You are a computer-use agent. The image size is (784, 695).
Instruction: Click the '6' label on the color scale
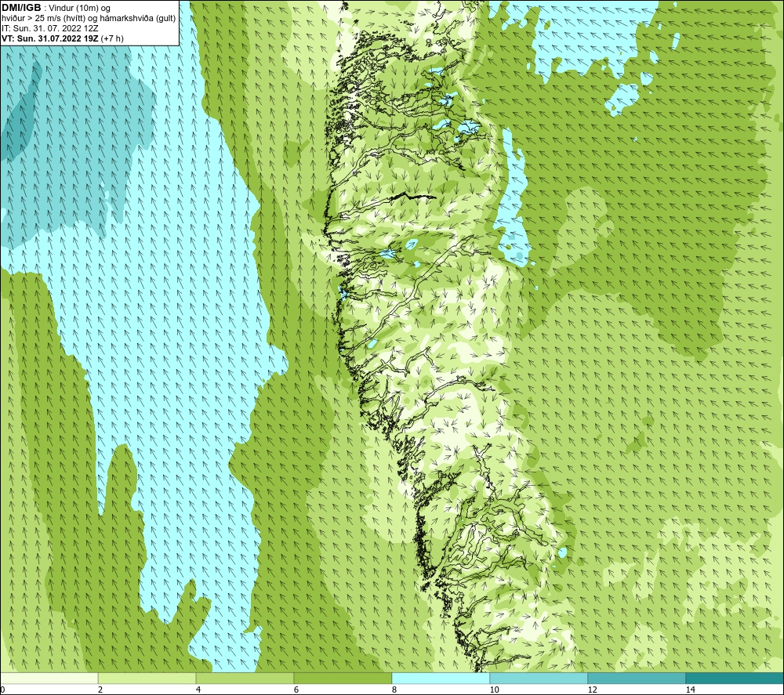[x=296, y=690]
